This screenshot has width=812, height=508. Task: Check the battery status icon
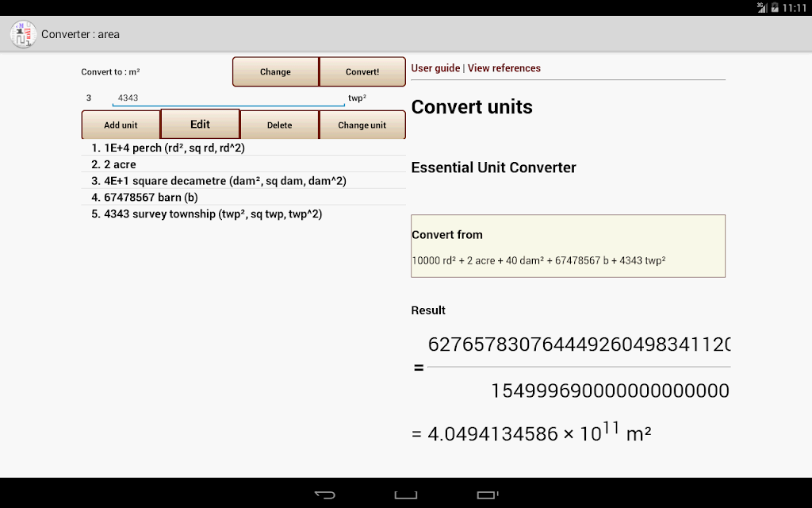pos(775,8)
